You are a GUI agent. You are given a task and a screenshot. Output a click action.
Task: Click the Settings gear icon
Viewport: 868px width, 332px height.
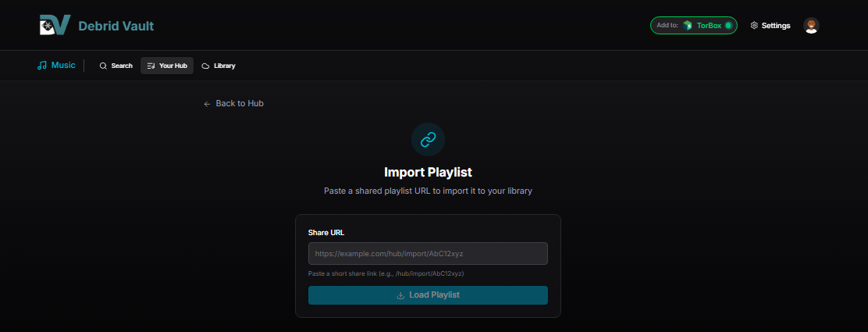coord(754,26)
